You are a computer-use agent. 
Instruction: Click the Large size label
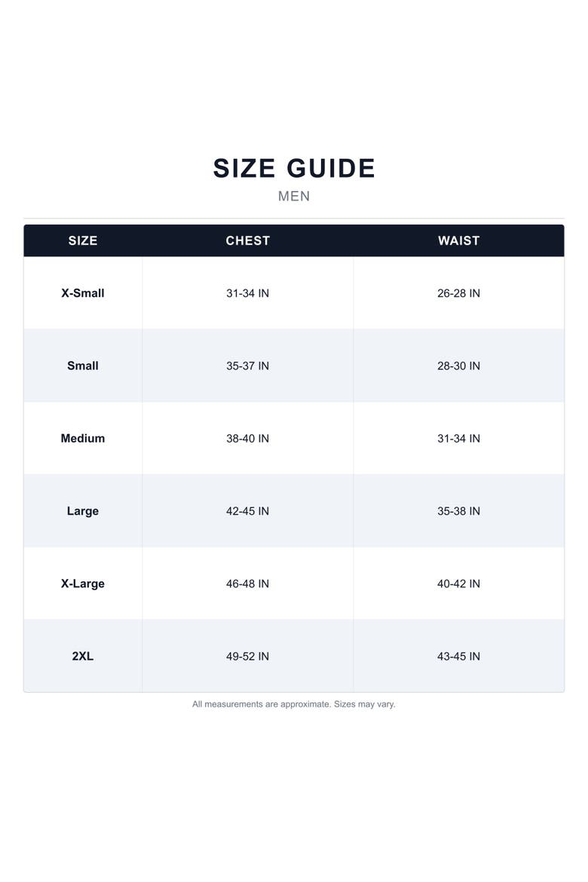(83, 511)
